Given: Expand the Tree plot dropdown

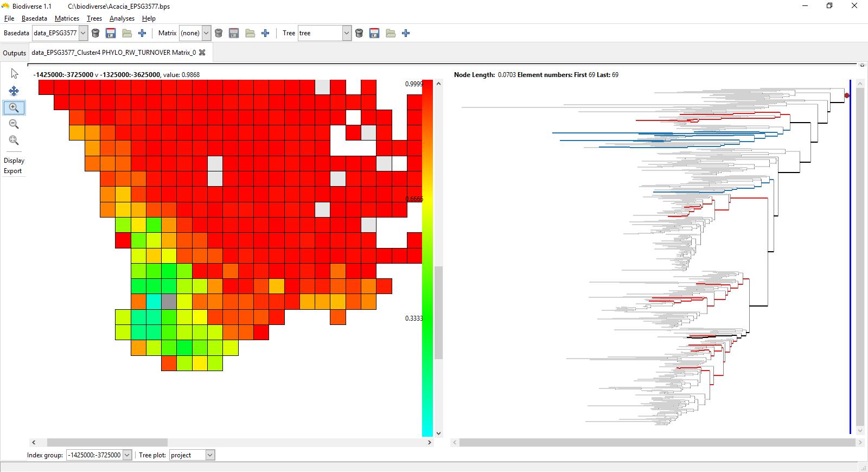Looking at the screenshot, I should (x=210, y=455).
